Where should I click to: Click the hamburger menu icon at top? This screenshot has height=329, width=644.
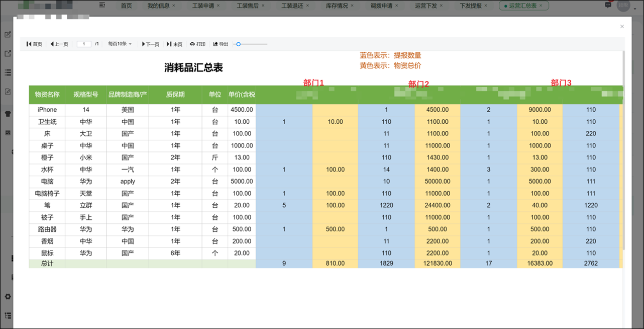pos(102,5)
